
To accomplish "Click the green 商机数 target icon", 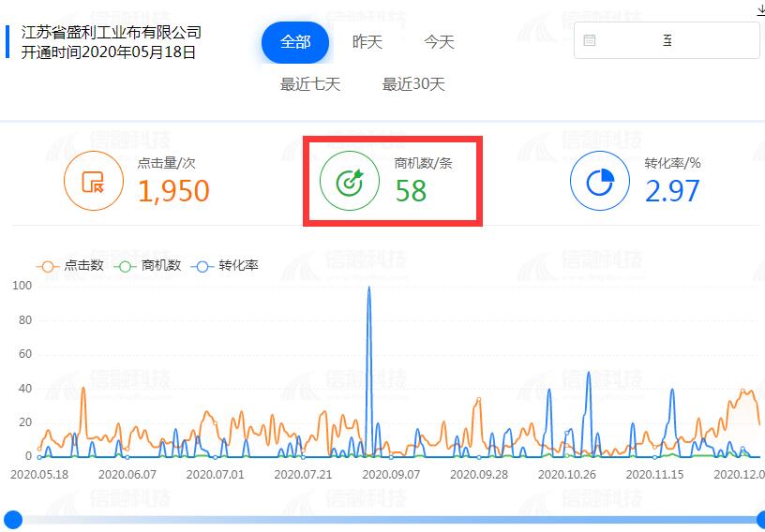I will 349,182.
